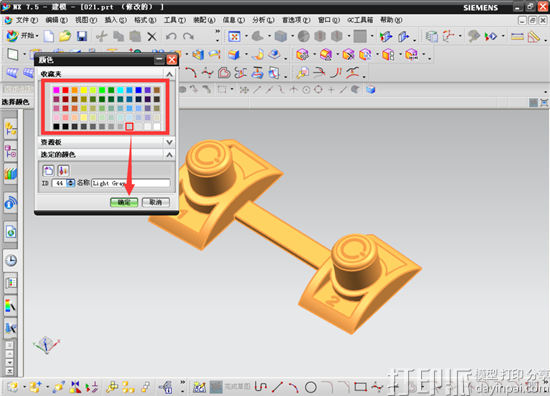Pick the red swatch in favorites
550x396 pixels.
tap(65, 90)
